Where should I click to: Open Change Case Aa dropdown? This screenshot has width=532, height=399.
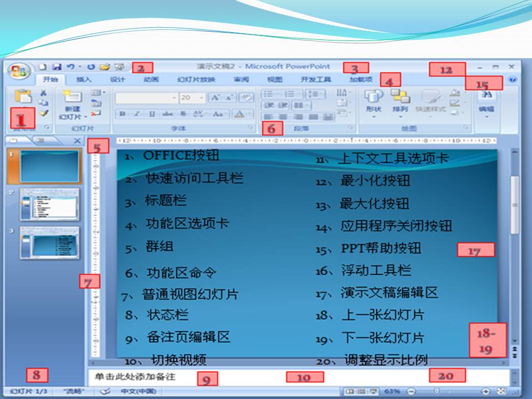[219, 114]
